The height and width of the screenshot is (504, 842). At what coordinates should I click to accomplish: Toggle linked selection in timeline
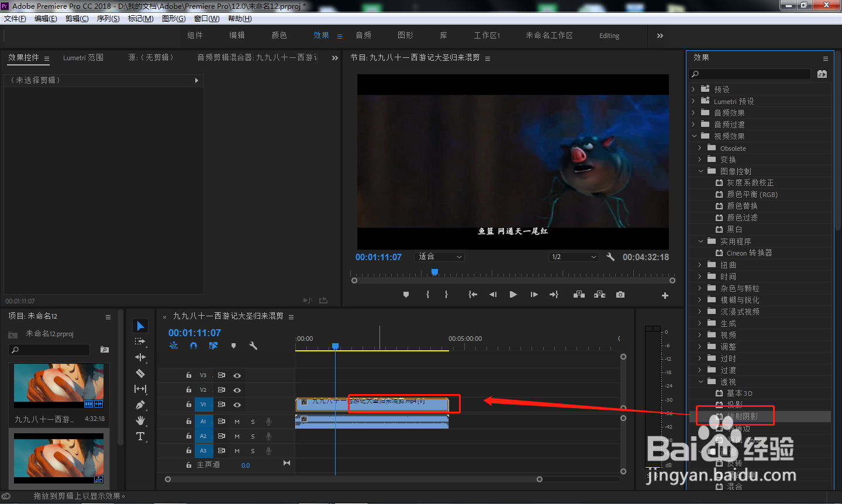(213, 346)
